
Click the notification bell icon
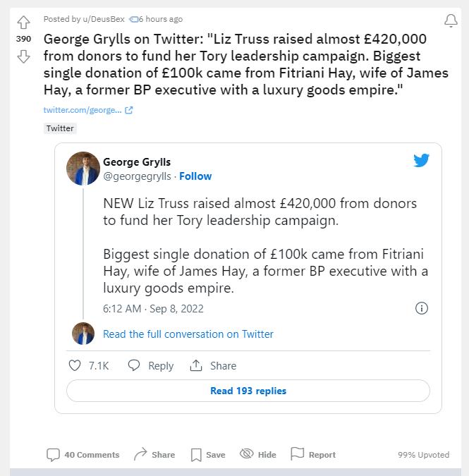pyautogui.click(x=451, y=22)
